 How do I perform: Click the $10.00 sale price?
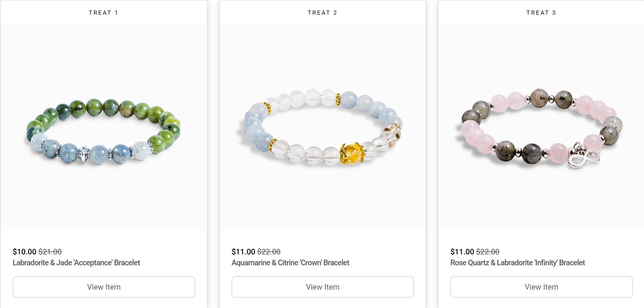(x=24, y=252)
